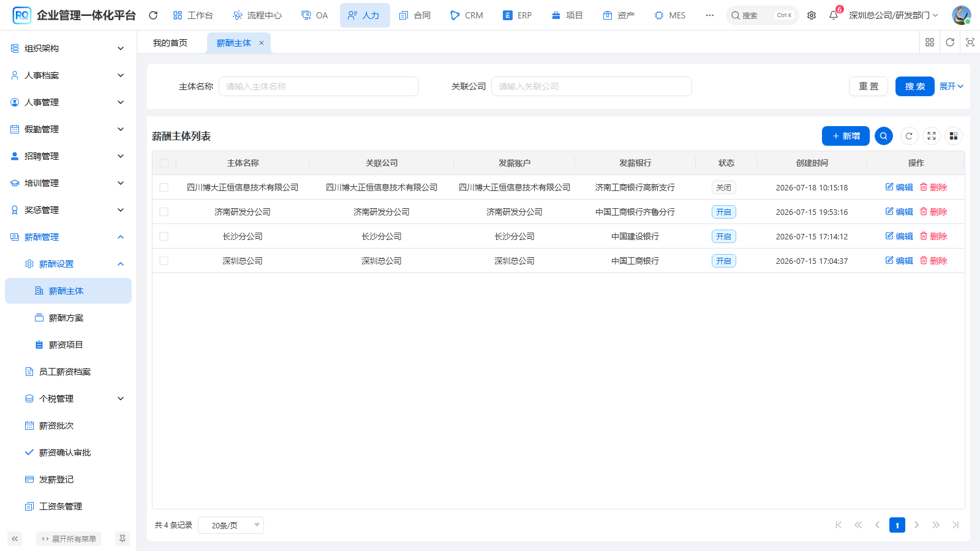This screenshot has width=980, height=551.
Task: Expand the 假勤管理 sidebar menu
Action: tap(68, 129)
